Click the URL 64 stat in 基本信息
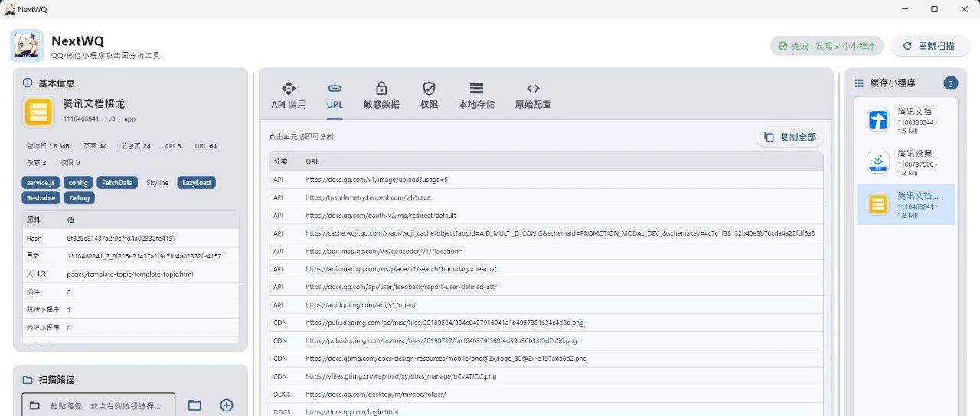This screenshot has height=416, width=980. point(206,145)
